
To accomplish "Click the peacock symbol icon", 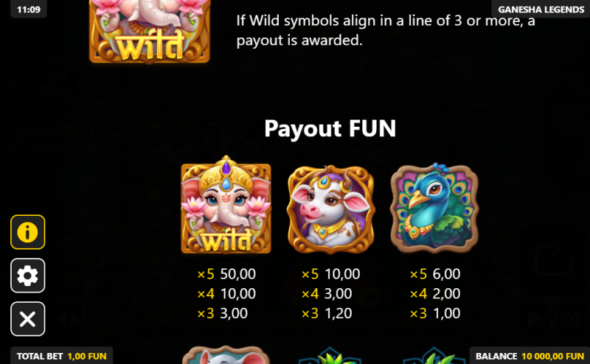I will point(434,208).
